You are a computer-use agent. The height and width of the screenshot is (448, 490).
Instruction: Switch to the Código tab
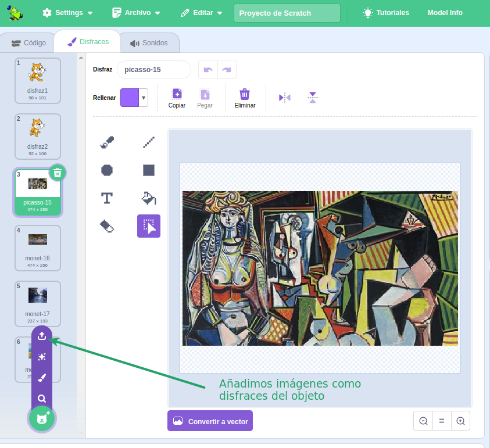(29, 43)
